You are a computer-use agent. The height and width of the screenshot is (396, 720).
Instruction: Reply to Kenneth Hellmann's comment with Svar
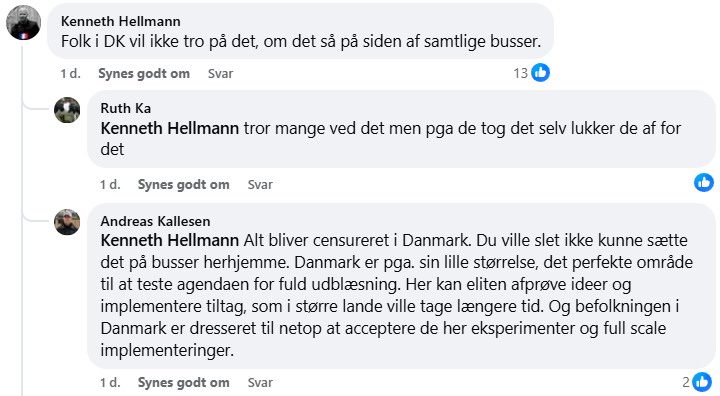(x=220, y=74)
